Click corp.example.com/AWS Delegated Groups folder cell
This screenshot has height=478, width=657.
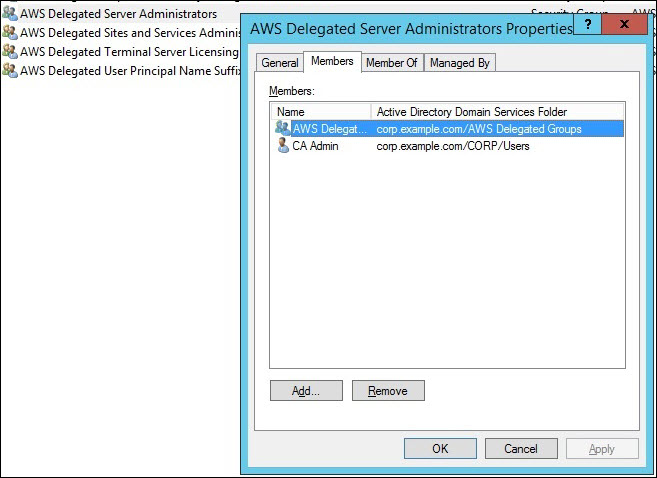(479, 129)
